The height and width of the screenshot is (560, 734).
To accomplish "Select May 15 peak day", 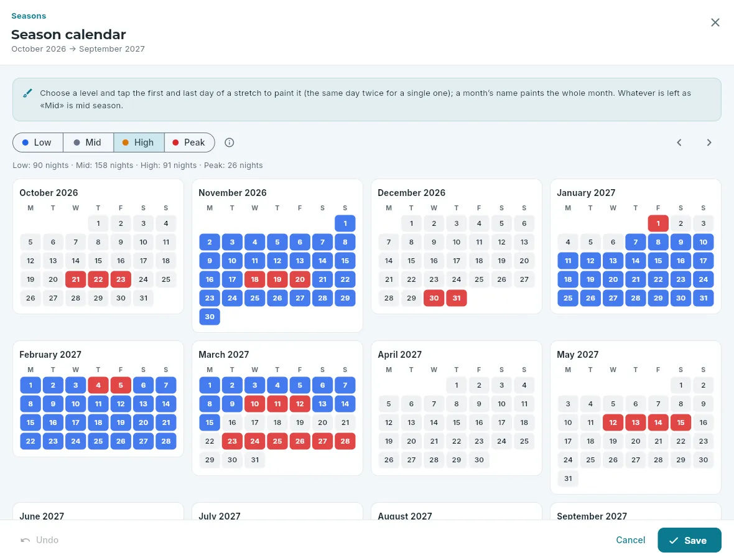I will click(x=681, y=422).
